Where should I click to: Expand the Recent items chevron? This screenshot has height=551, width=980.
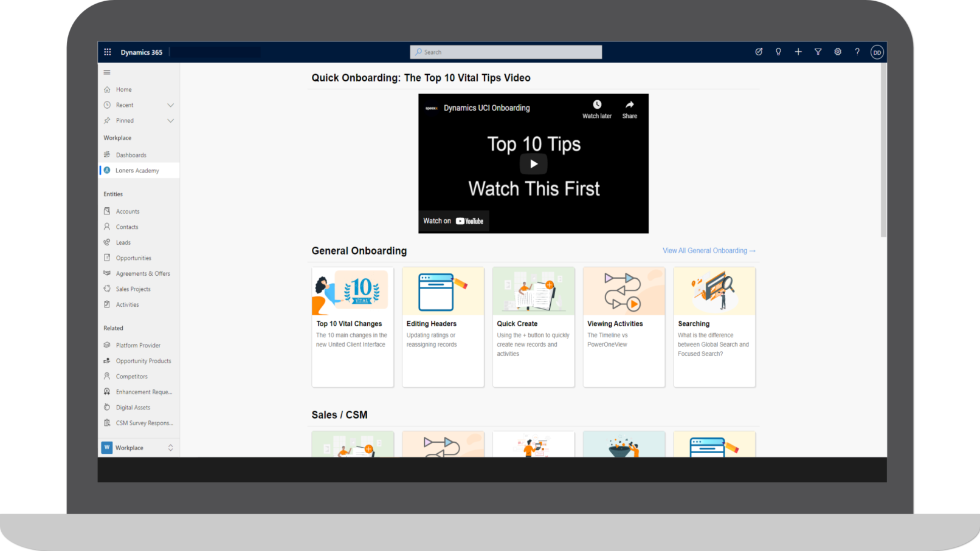(x=170, y=105)
